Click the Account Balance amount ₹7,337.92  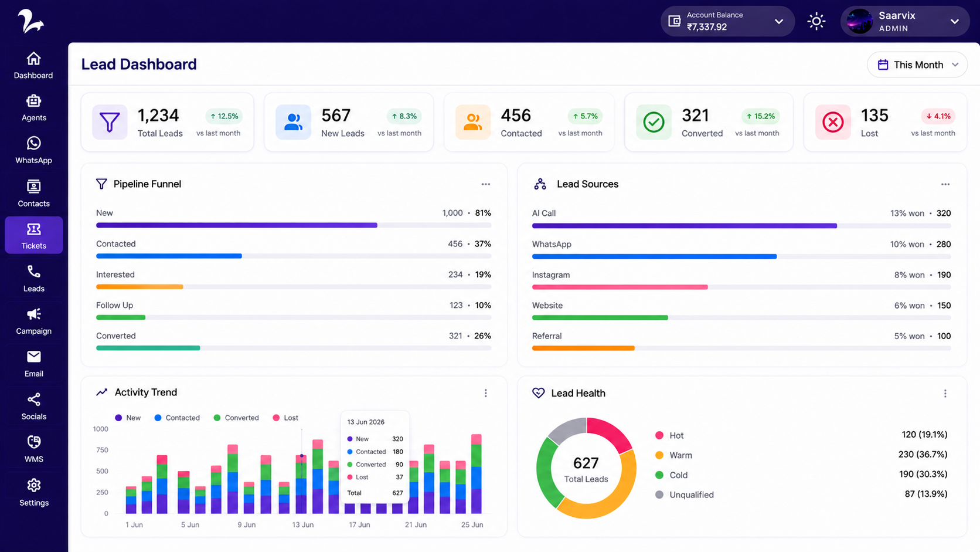coord(707,27)
